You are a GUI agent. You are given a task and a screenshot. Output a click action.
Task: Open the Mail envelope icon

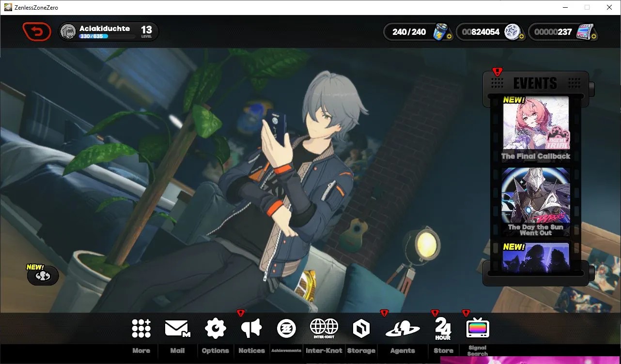[177, 329]
